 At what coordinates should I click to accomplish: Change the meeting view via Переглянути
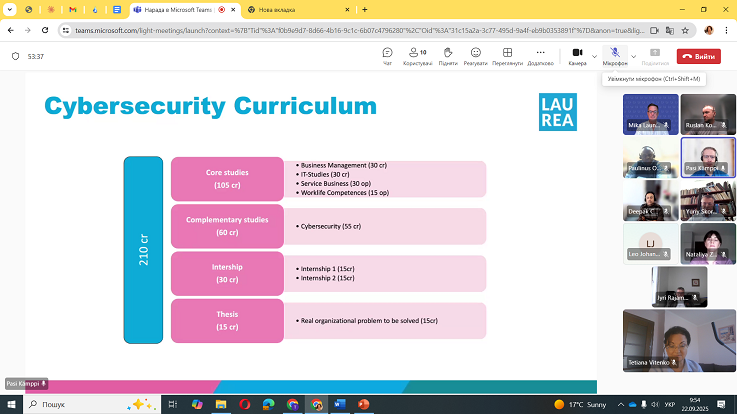tap(507, 56)
